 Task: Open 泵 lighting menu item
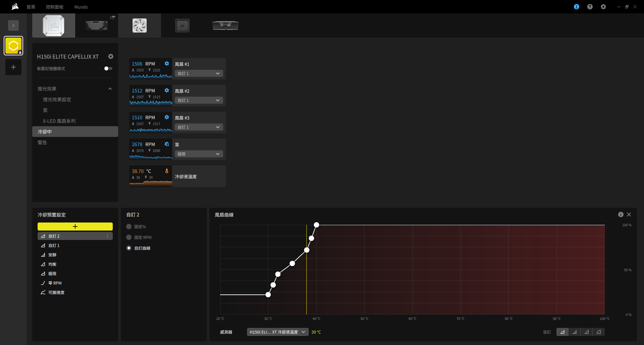click(45, 110)
